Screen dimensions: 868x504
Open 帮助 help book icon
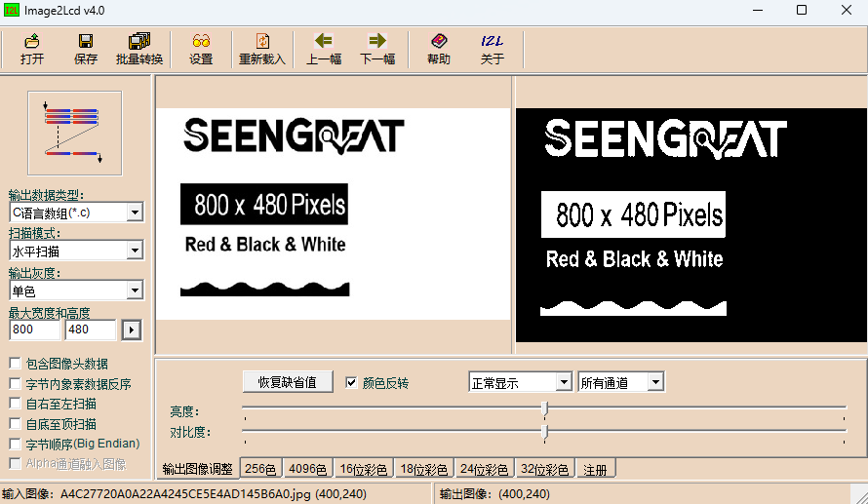(439, 41)
